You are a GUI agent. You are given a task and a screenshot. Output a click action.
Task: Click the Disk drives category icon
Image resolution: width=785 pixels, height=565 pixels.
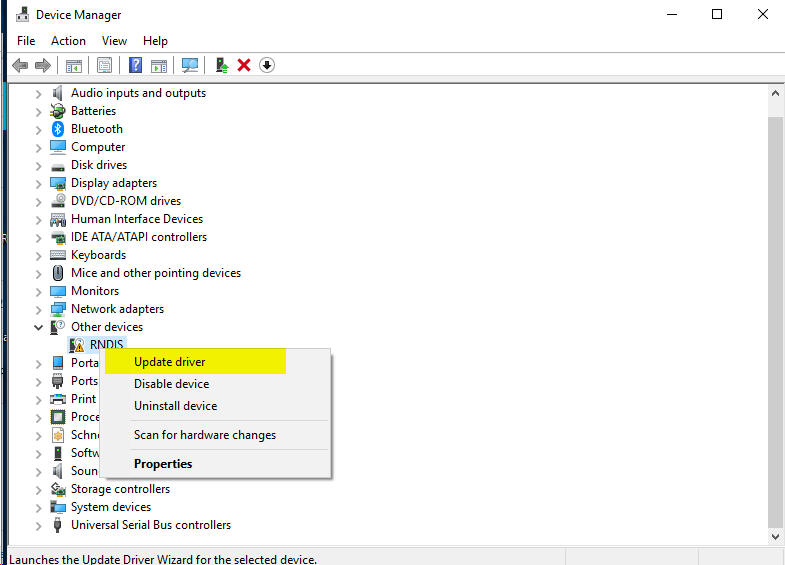58,167
